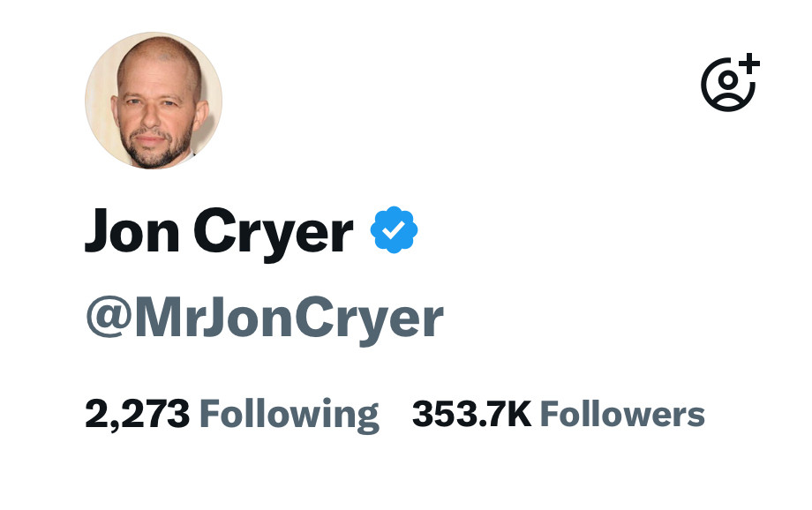Click the blue verified badge
Screen dimensions: 812x510
click(395, 229)
